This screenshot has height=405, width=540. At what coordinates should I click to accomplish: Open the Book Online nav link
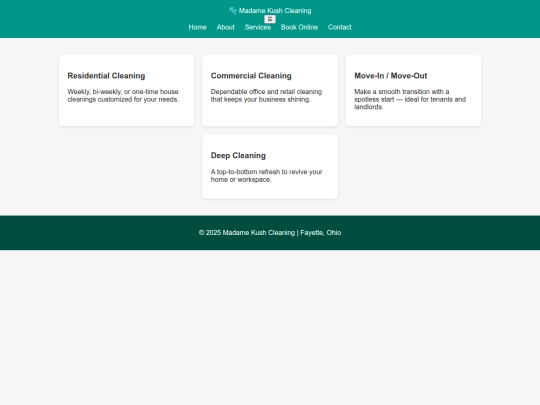click(x=299, y=27)
